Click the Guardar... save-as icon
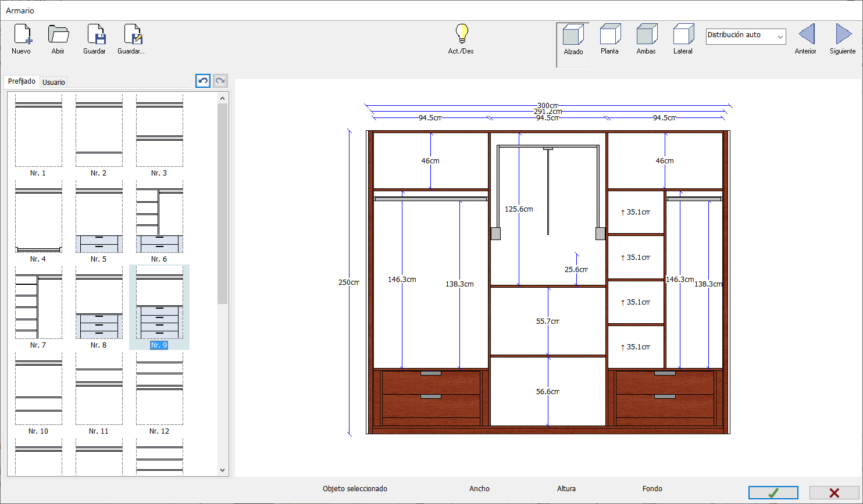 pyautogui.click(x=133, y=35)
